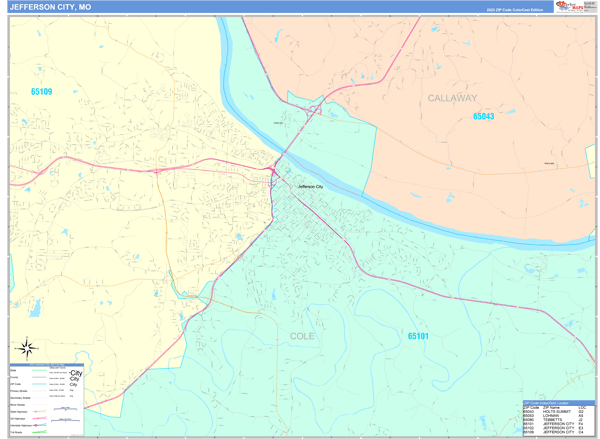Click the highway interchange west of Jefferson City label

(273, 171)
